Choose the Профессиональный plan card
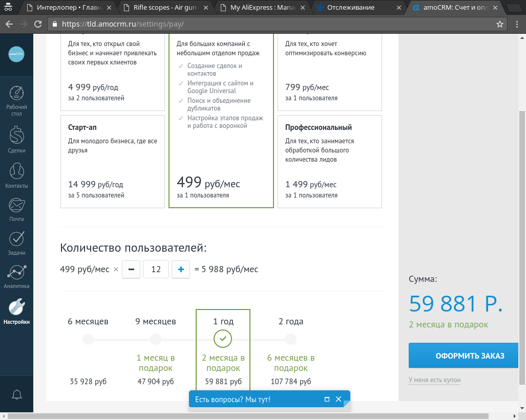Image resolution: width=526 pixels, height=420 pixels. [330, 162]
